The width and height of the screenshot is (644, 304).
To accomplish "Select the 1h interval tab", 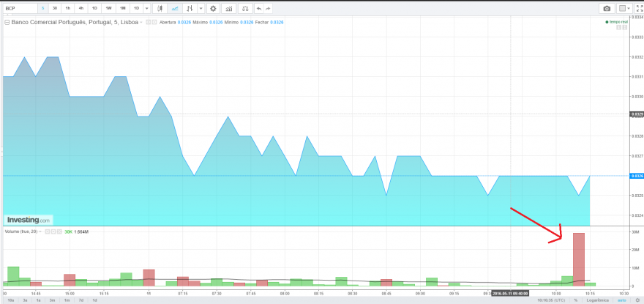I will click(x=68, y=8).
